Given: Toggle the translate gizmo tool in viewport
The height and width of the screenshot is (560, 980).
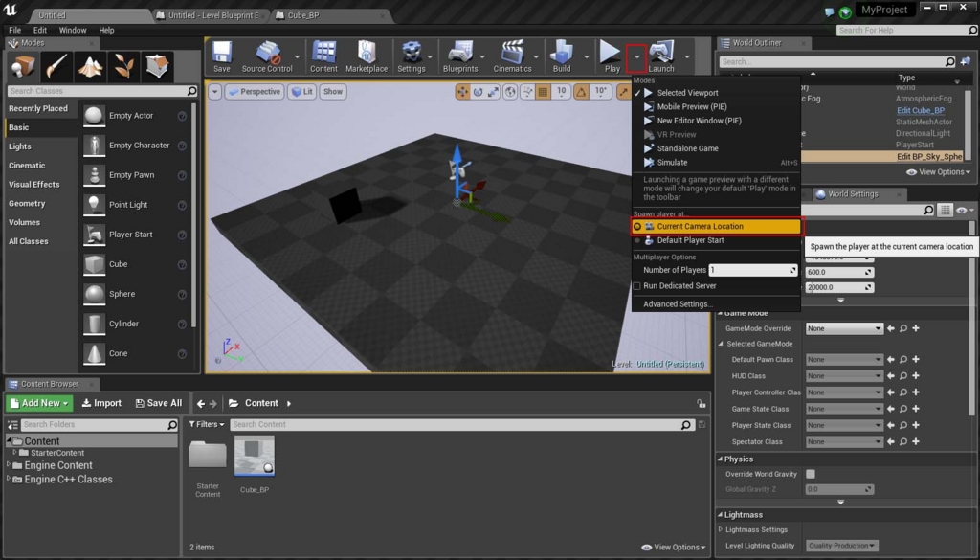Looking at the screenshot, I should point(462,92).
